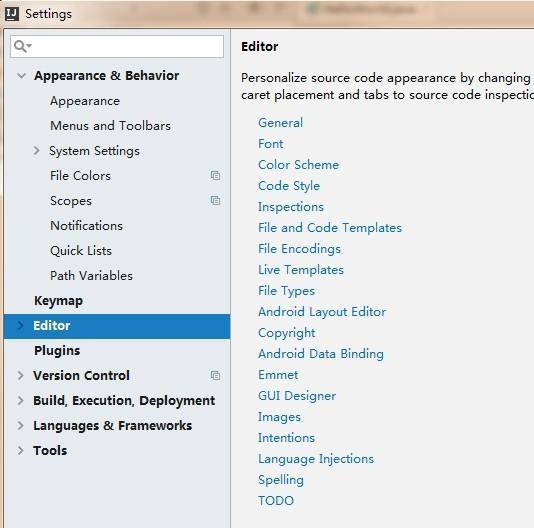534x528 pixels.
Task: Open the Live Templates link
Action: click(301, 270)
